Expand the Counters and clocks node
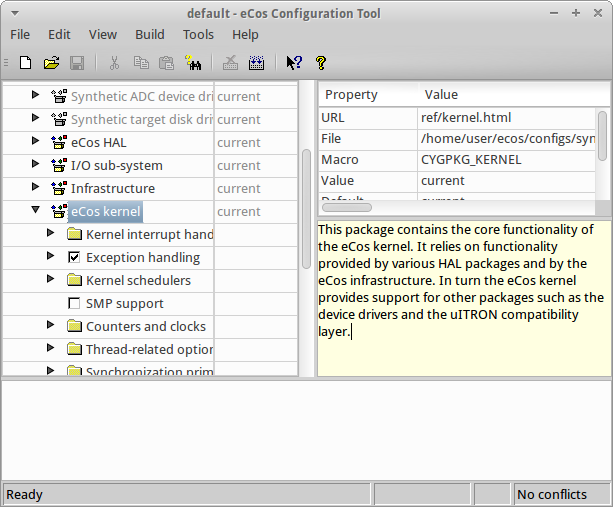This screenshot has width=613, height=507. coord(50,324)
